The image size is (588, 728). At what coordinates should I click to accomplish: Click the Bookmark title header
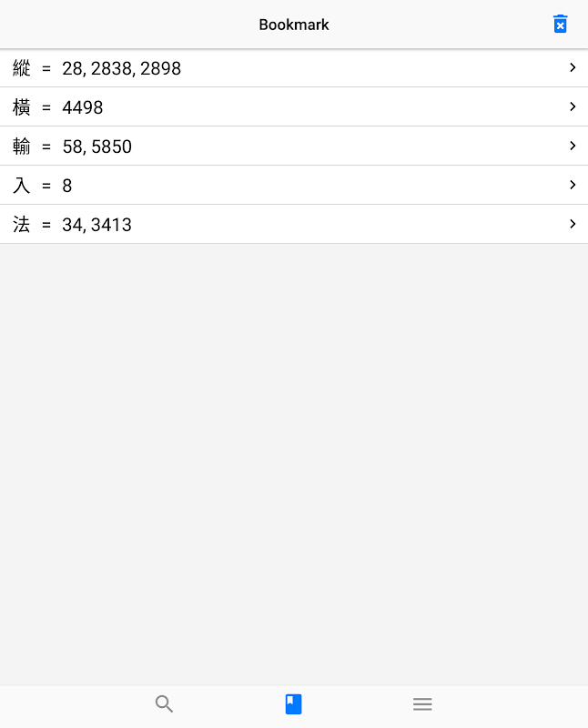coord(294,25)
